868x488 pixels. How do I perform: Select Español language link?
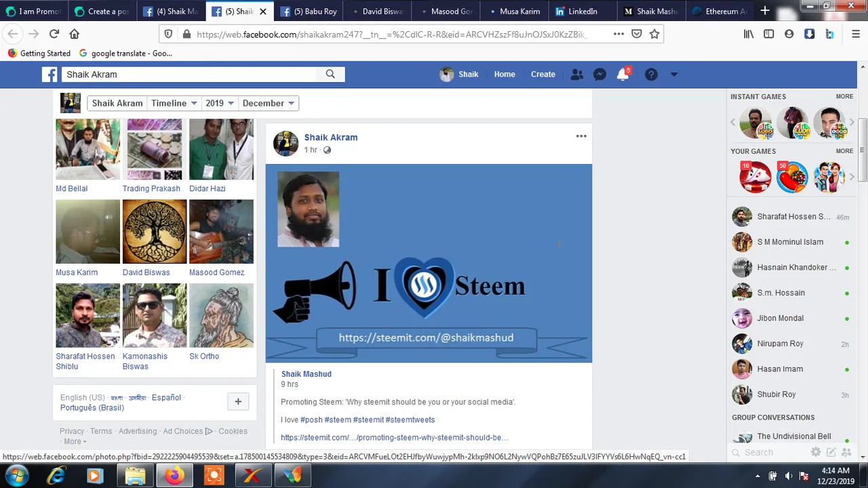(x=166, y=398)
